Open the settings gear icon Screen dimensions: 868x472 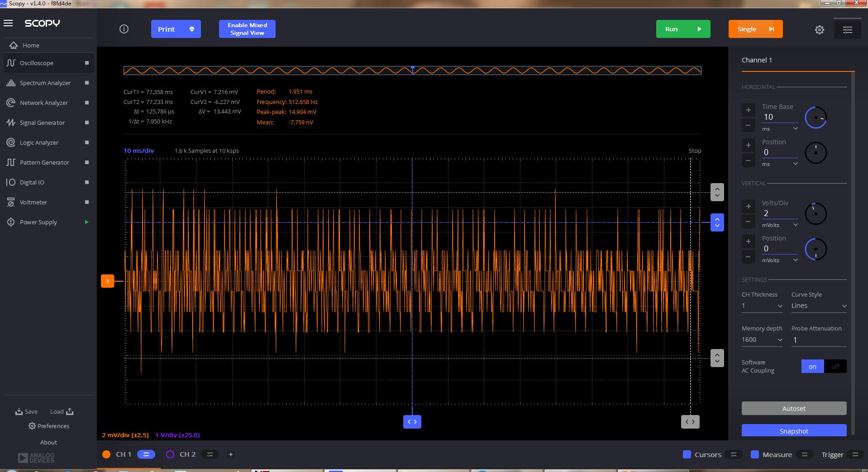819,30
